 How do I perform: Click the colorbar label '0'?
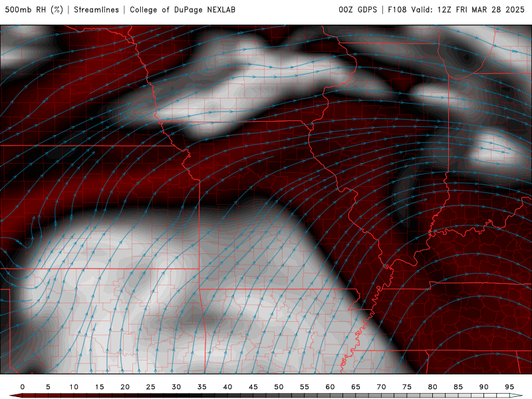tap(23, 387)
